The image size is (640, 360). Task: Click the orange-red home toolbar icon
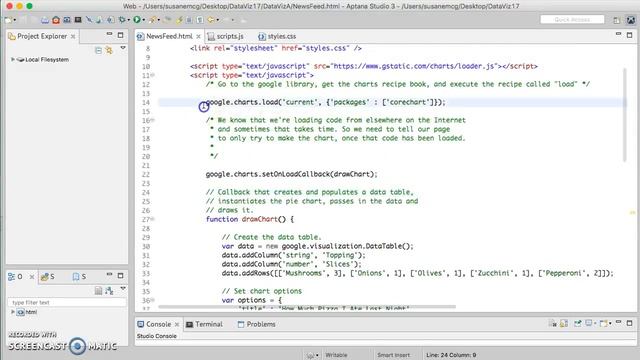point(56,20)
